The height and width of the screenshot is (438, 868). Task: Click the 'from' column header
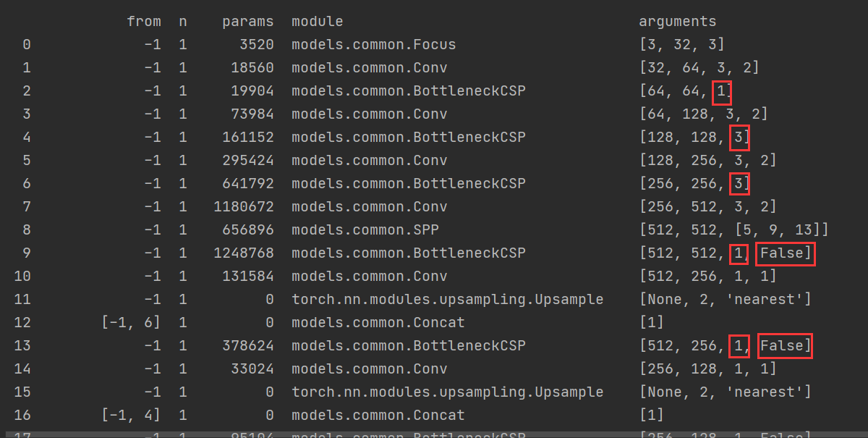[143, 22]
